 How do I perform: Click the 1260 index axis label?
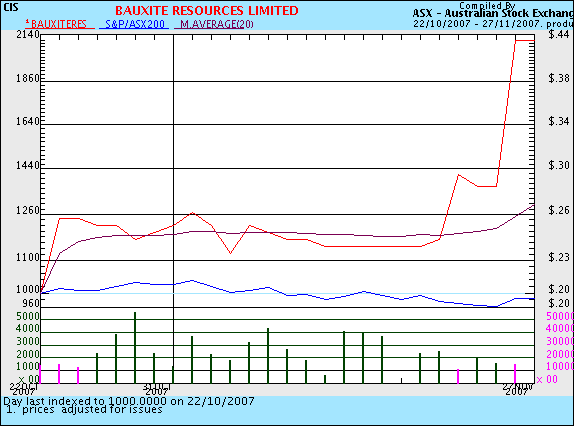(x=28, y=210)
